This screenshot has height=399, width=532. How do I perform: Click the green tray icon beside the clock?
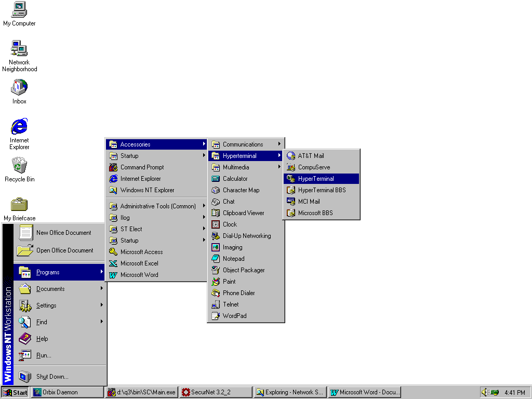[495, 392]
